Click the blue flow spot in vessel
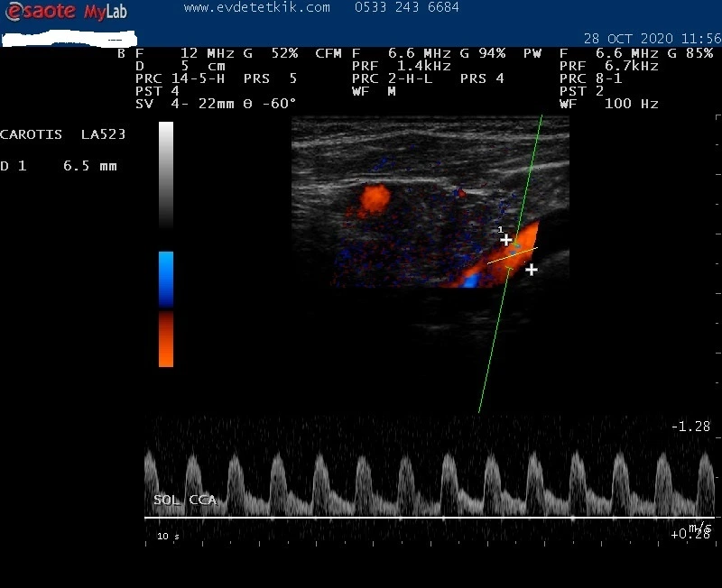 [x=471, y=281]
